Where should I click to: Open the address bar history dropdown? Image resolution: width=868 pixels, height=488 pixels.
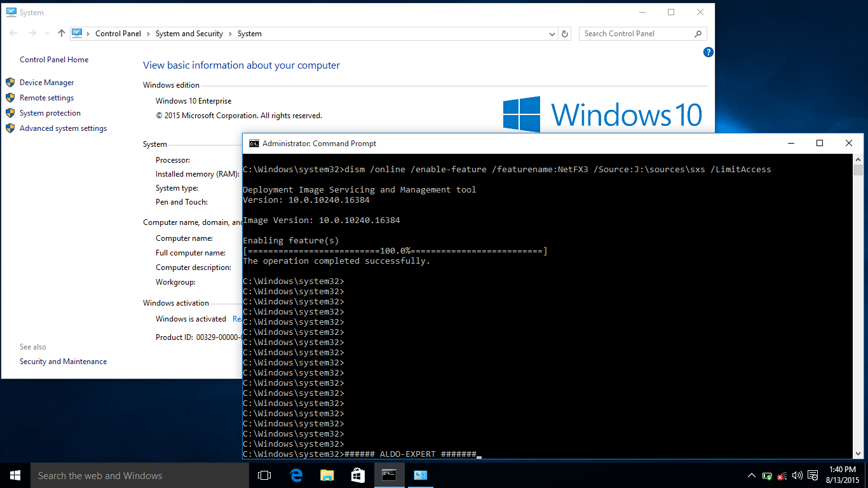tap(552, 34)
